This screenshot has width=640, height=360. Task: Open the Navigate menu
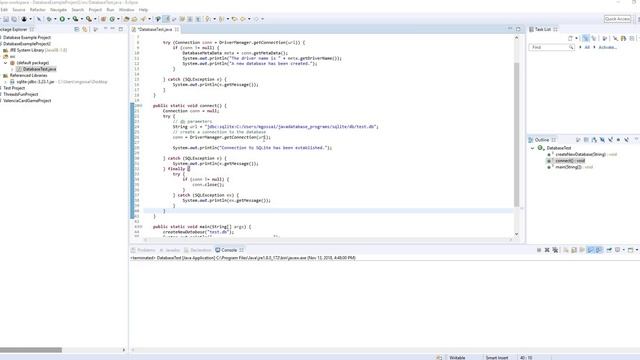58,10
